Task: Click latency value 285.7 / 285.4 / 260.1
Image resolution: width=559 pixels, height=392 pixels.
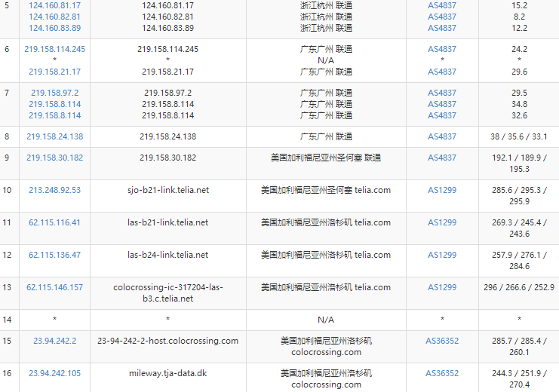Action: pos(519,346)
